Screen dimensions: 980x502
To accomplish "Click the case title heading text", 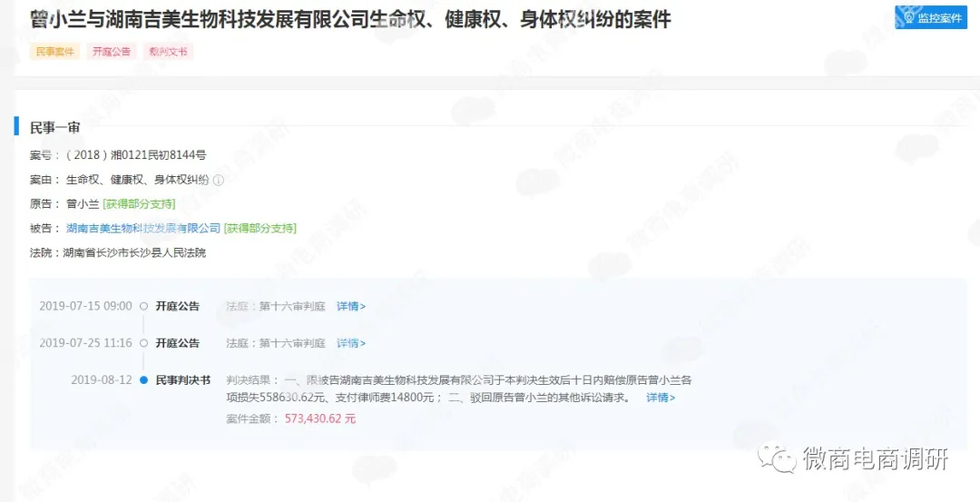I will [x=350, y=19].
